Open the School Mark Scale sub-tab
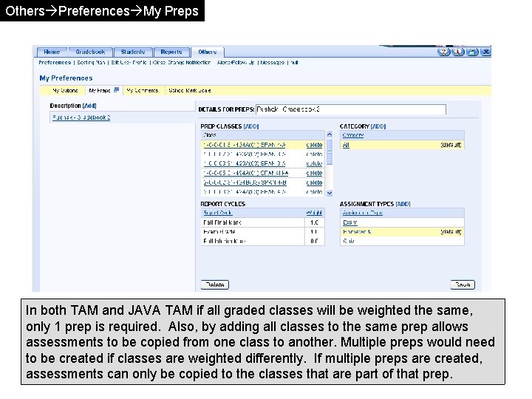 point(190,91)
